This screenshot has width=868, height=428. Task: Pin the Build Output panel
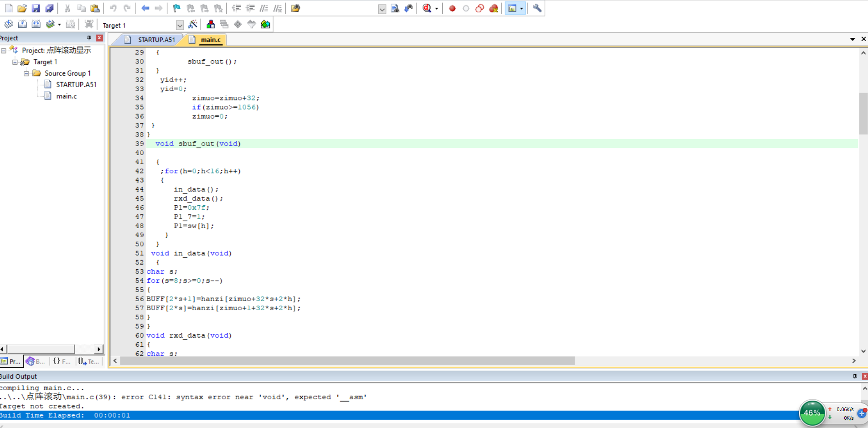coord(855,376)
